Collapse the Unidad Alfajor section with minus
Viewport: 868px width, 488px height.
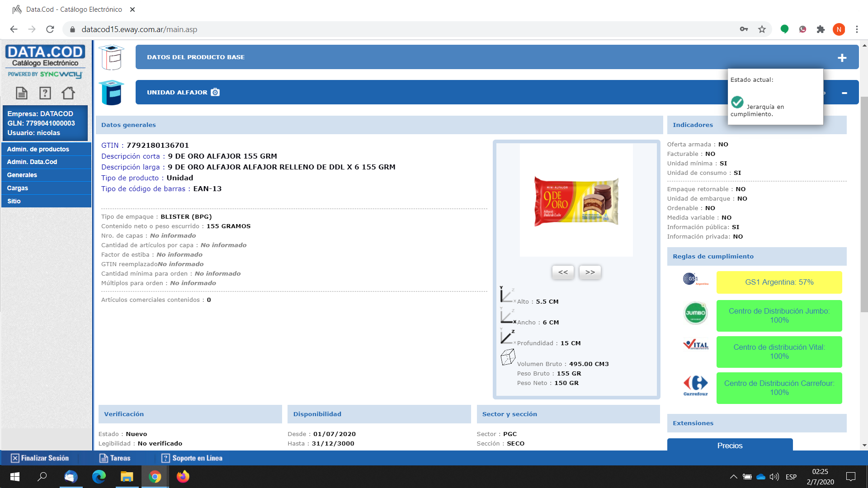pos(844,93)
